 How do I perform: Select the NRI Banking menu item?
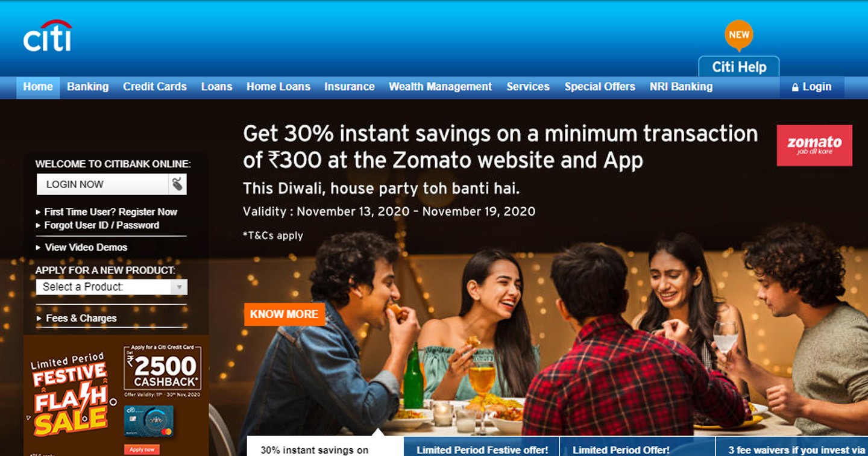click(x=681, y=87)
